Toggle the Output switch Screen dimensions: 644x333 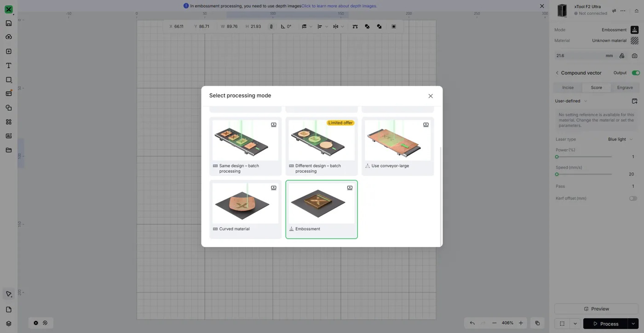635,73
